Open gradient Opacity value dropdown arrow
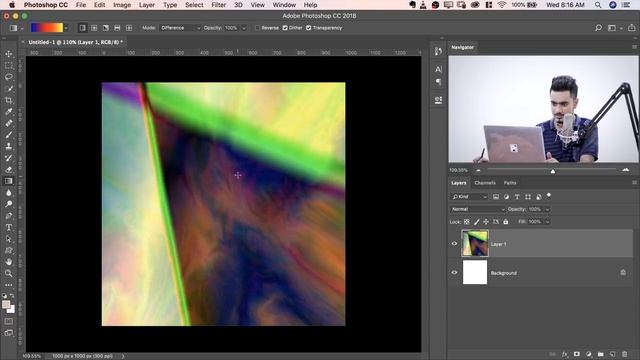The image size is (640, 360). click(x=244, y=28)
